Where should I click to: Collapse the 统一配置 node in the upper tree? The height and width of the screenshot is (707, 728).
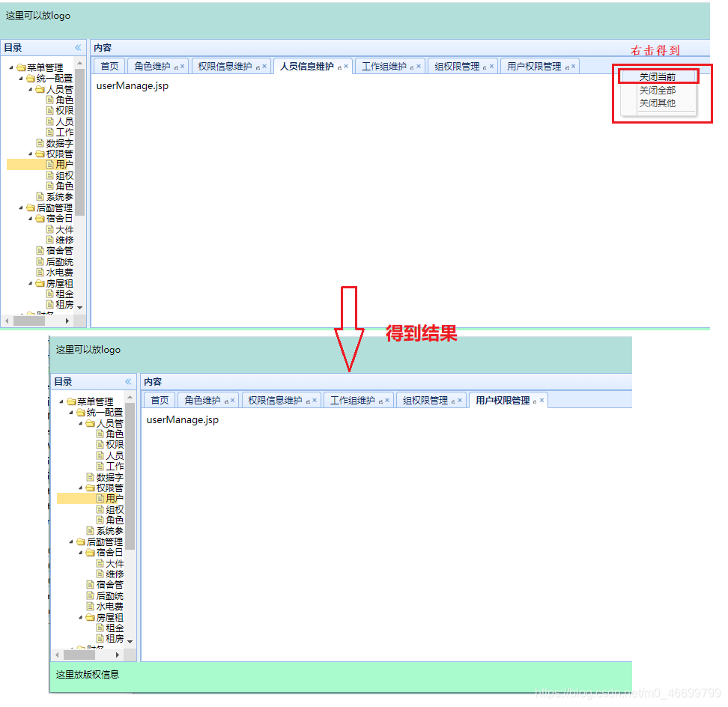[x=21, y=78]
